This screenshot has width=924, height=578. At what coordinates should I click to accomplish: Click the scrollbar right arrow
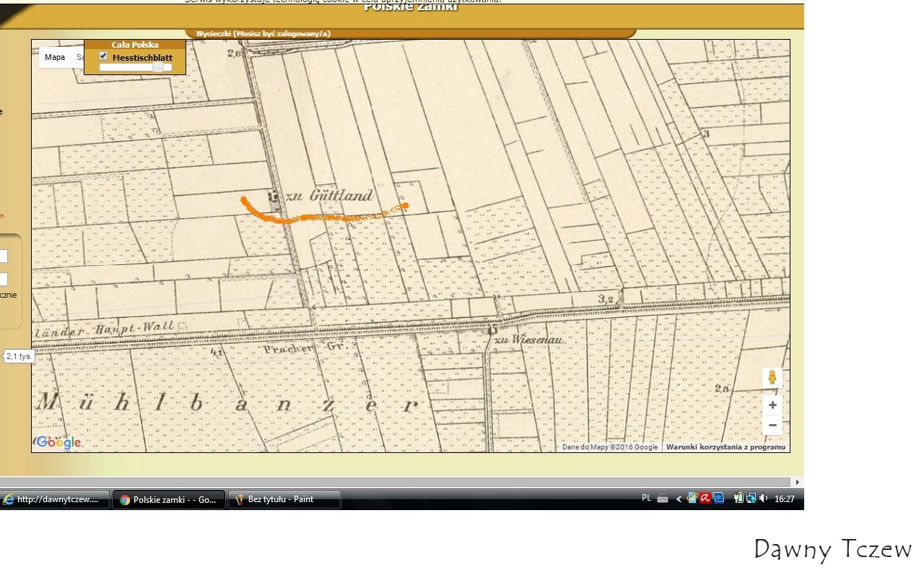(x=798, y=482)
